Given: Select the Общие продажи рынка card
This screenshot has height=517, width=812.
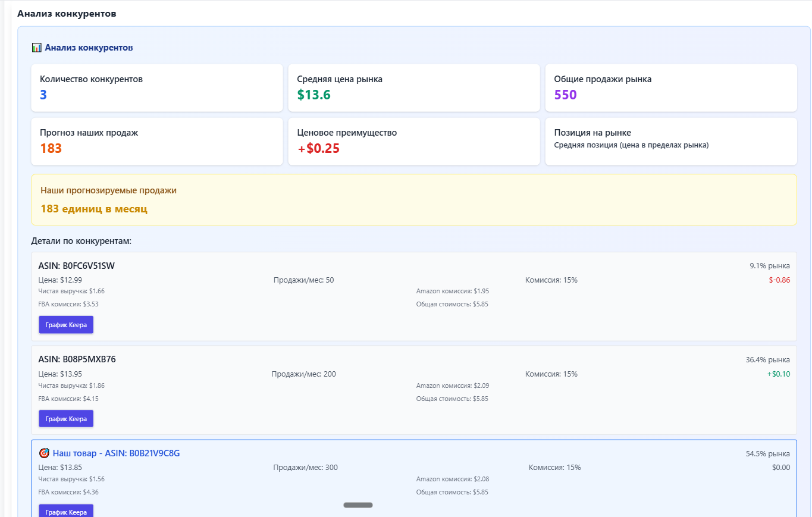Looking at the screenshot, I should click(x=670, y=87).
